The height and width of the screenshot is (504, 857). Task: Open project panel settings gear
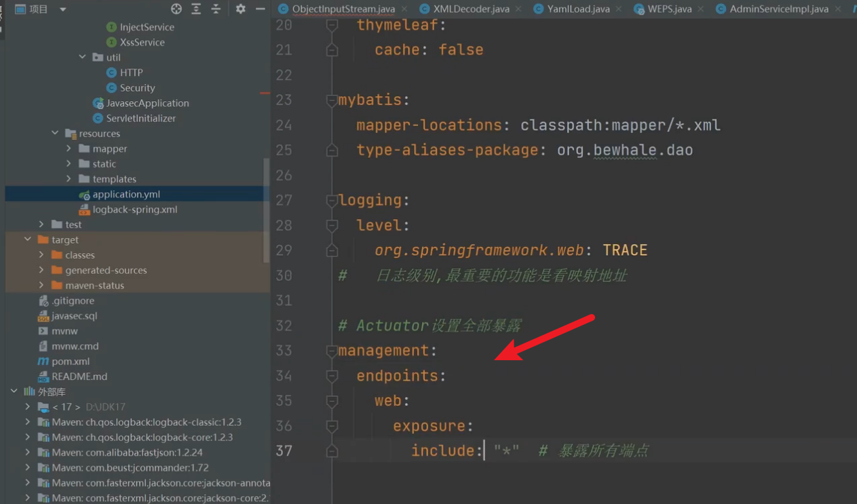[240, 9]
